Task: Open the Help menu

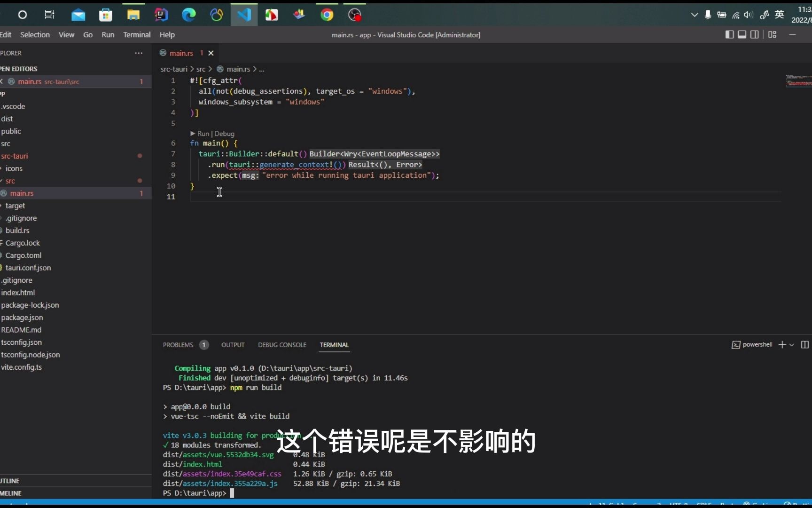Action: tap(167, 34)
